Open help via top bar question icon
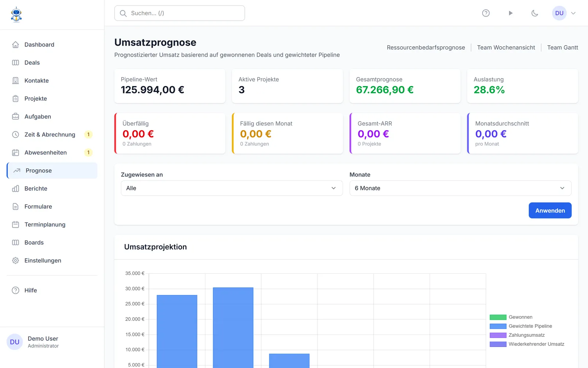 pyautogui.click(x=486, y=13)
